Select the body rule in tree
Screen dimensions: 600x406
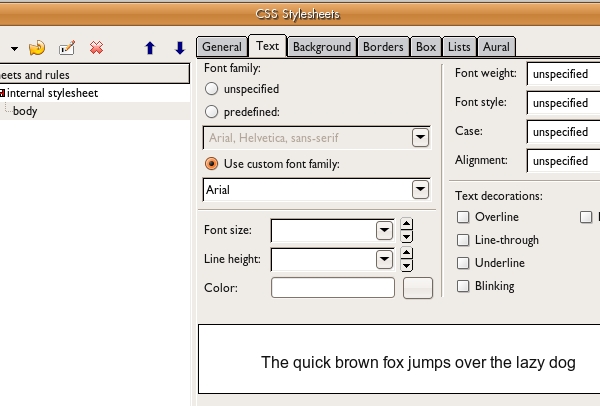pyautogui.click(x=25, y=111)
